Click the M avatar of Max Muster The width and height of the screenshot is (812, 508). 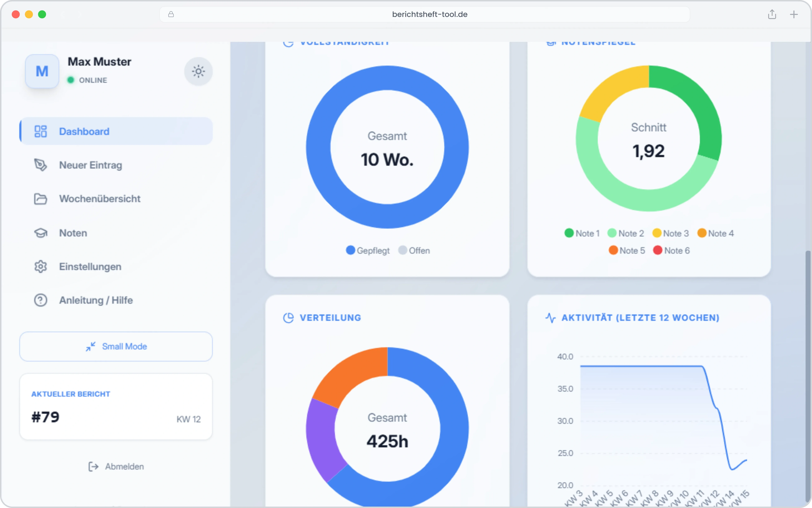tap(42, 71)
